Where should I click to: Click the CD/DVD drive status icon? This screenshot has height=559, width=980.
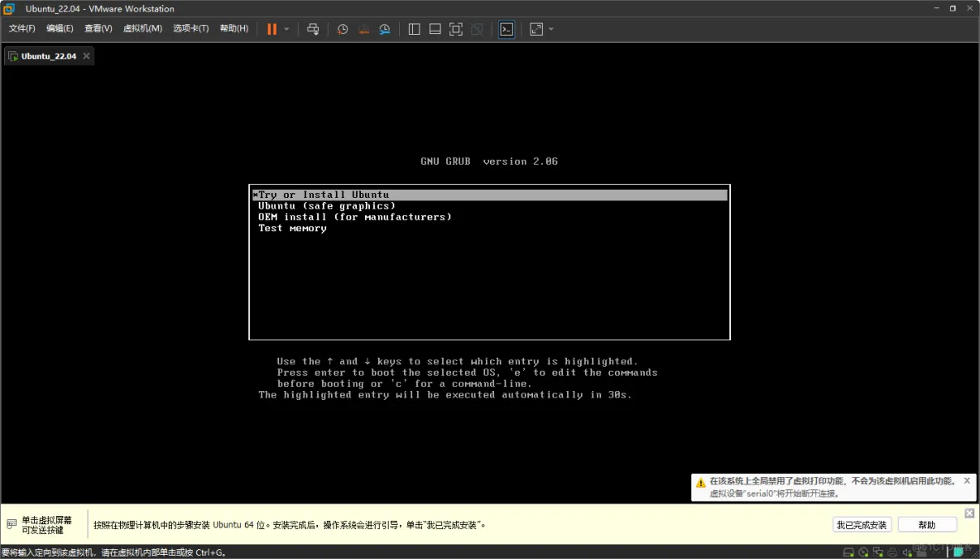click(863, 552)
